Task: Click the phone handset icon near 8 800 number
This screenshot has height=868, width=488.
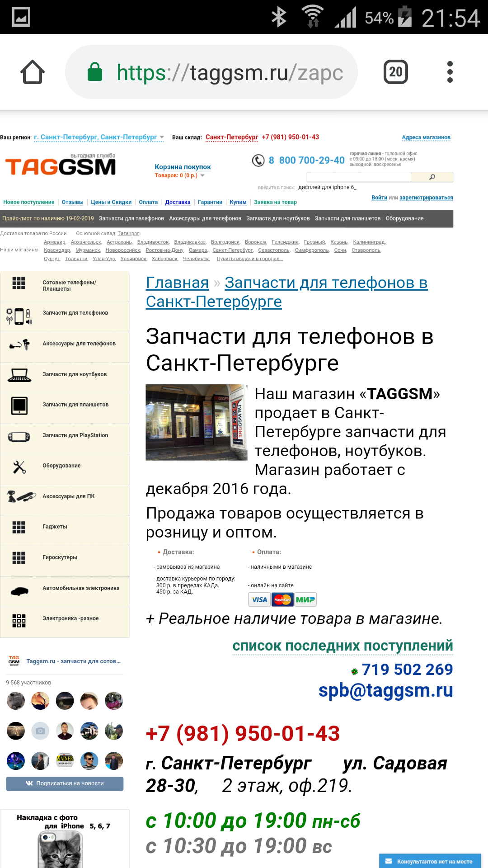Action: click(258, 160)
